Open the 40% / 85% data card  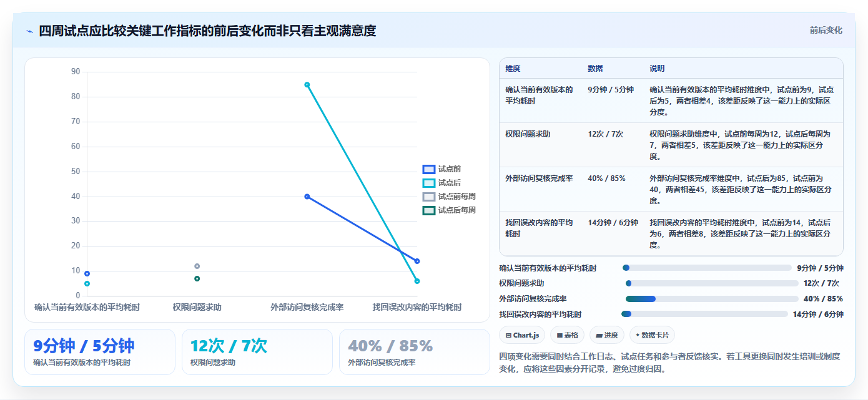[x=415, y=352]
